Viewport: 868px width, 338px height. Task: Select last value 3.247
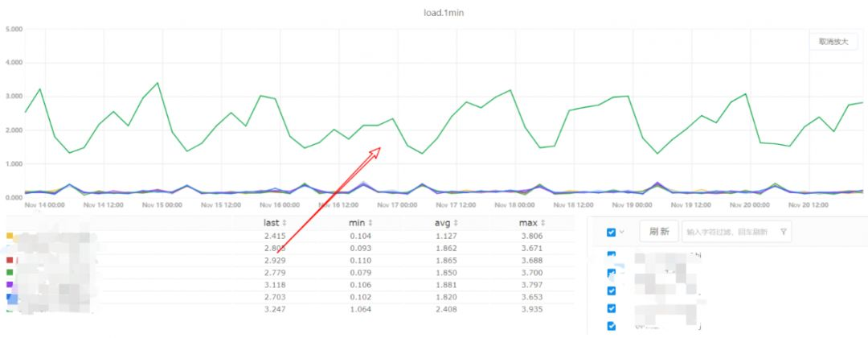pos(275,309)
